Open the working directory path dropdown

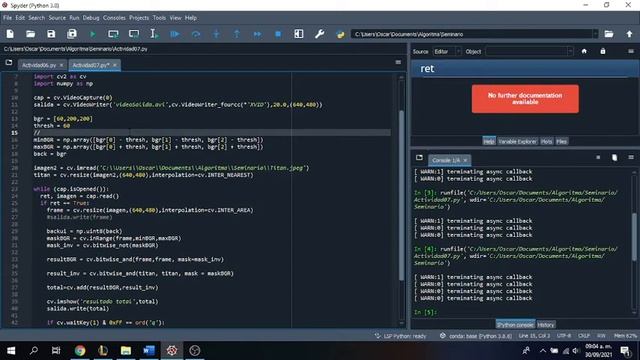tap(595, 34)
